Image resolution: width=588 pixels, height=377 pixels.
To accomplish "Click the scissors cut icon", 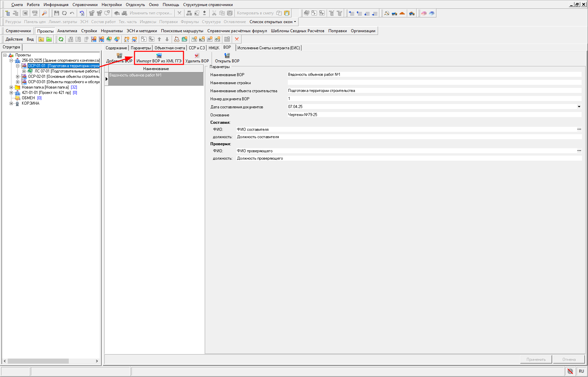I will click(214, 13).
